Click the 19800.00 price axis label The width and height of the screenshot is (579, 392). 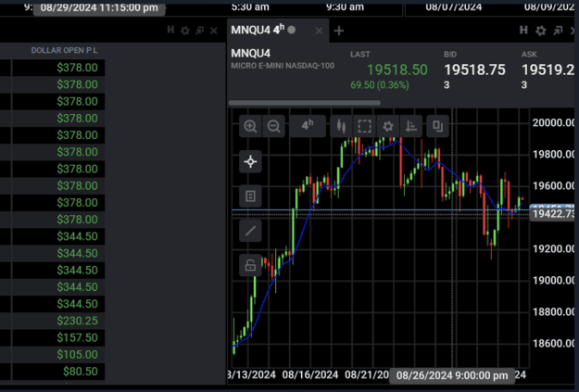pos(553,155)
